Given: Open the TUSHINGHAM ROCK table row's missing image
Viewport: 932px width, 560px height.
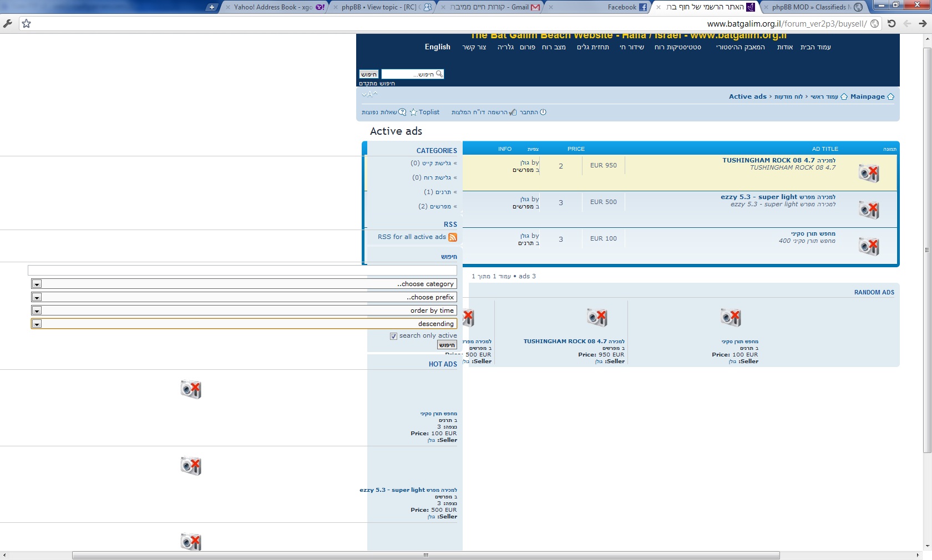Looking at the screenshot, I should pos(869,174).
